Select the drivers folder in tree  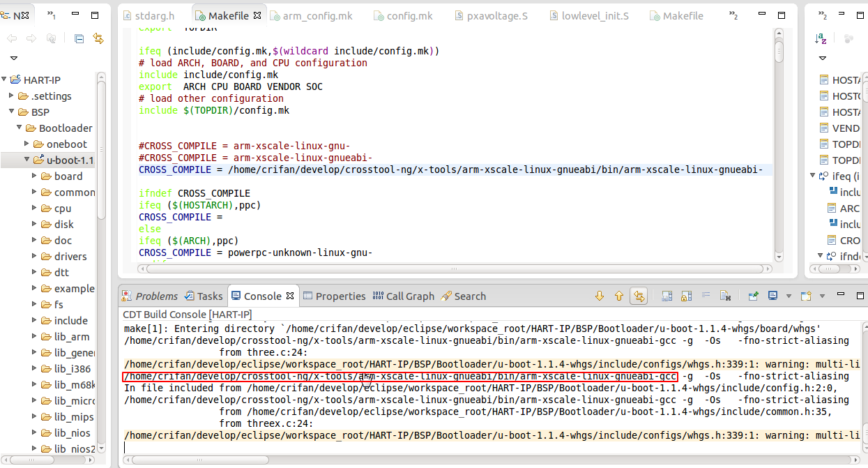tap(63, 257)
